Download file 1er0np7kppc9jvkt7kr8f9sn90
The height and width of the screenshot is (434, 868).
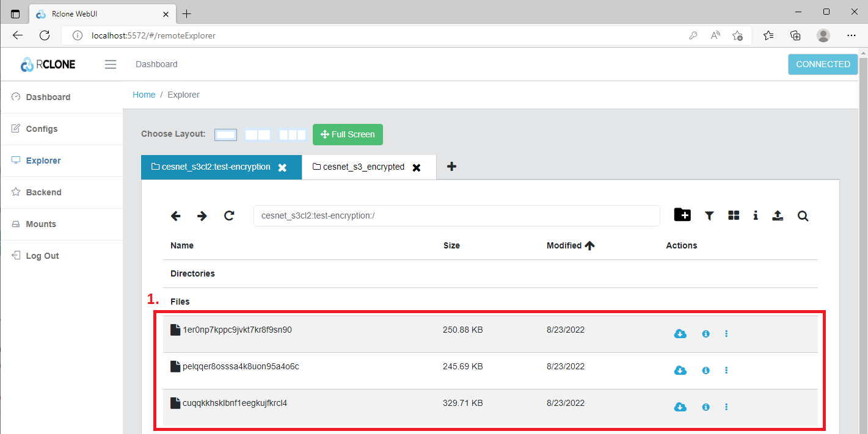coord(680,334)
